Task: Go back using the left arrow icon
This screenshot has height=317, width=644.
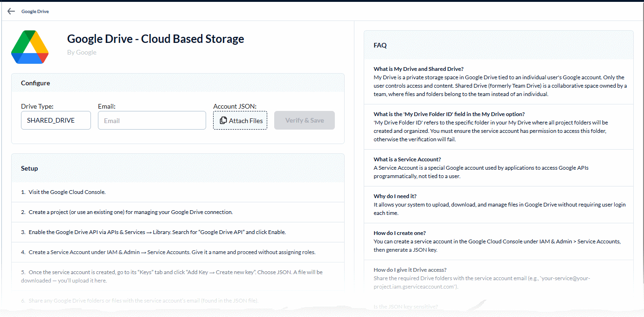Action: [x=11, y=11]
